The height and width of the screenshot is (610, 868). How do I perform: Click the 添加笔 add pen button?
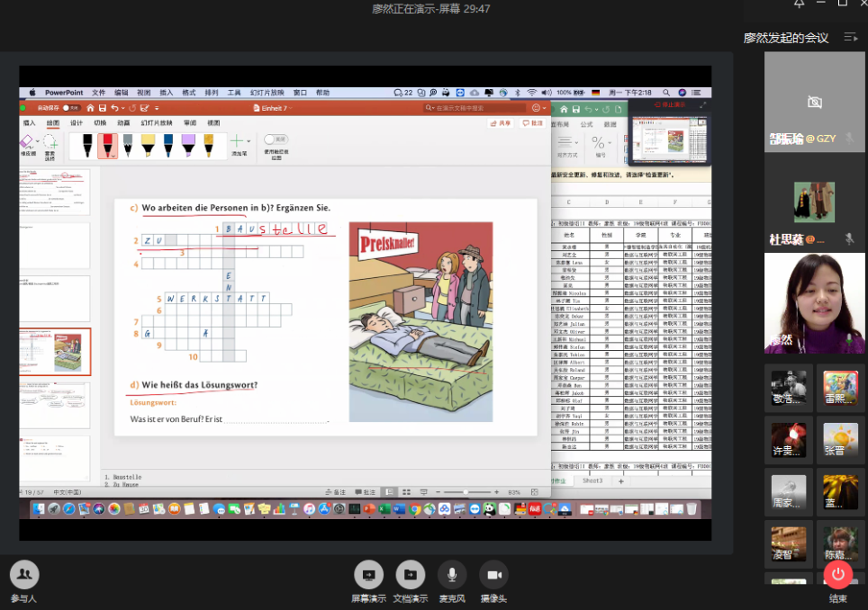[238, 145]
